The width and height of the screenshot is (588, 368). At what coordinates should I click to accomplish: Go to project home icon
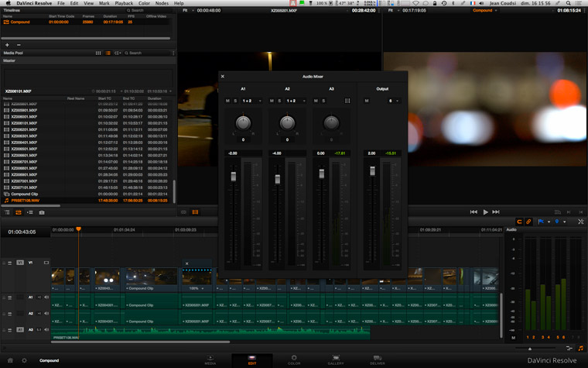tap(10, 360)
